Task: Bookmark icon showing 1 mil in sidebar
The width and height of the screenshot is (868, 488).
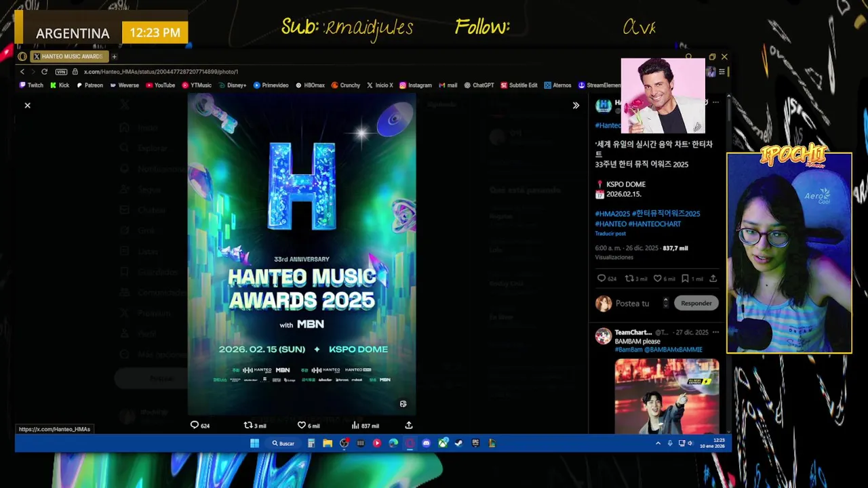Action: pyautogui.click(x=685, y=279)
